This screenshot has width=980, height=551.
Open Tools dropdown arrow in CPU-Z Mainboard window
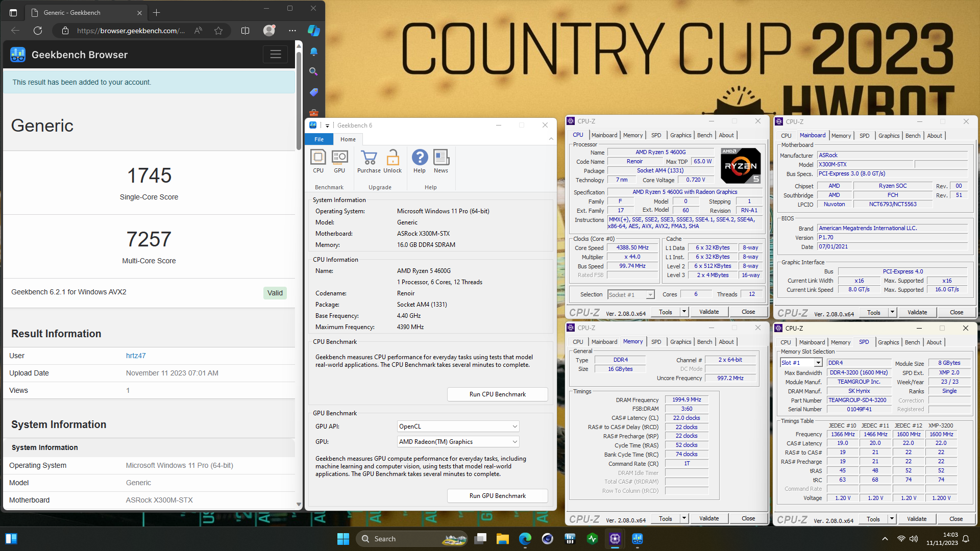pyautogui.click(x=892, y=312)
